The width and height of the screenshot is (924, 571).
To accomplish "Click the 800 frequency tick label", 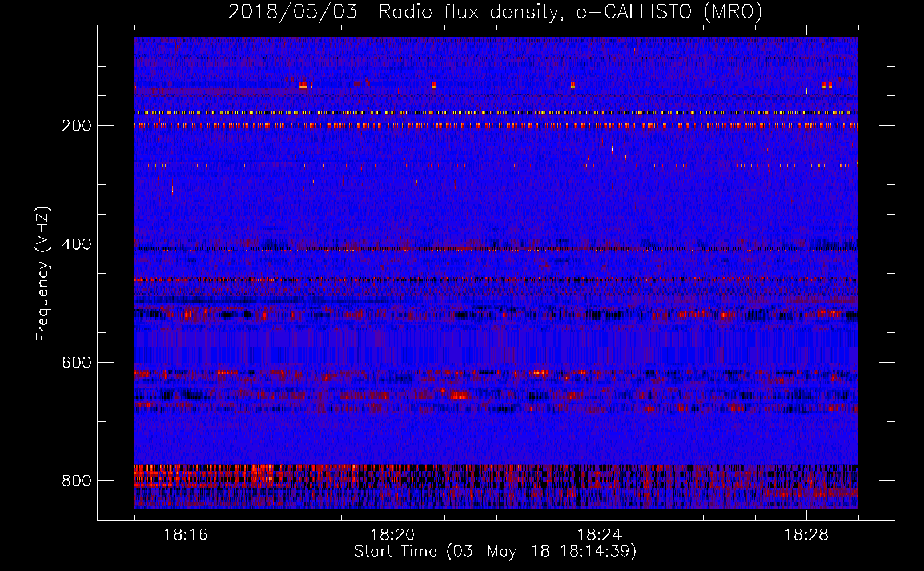I will click(x=77, y=481).
